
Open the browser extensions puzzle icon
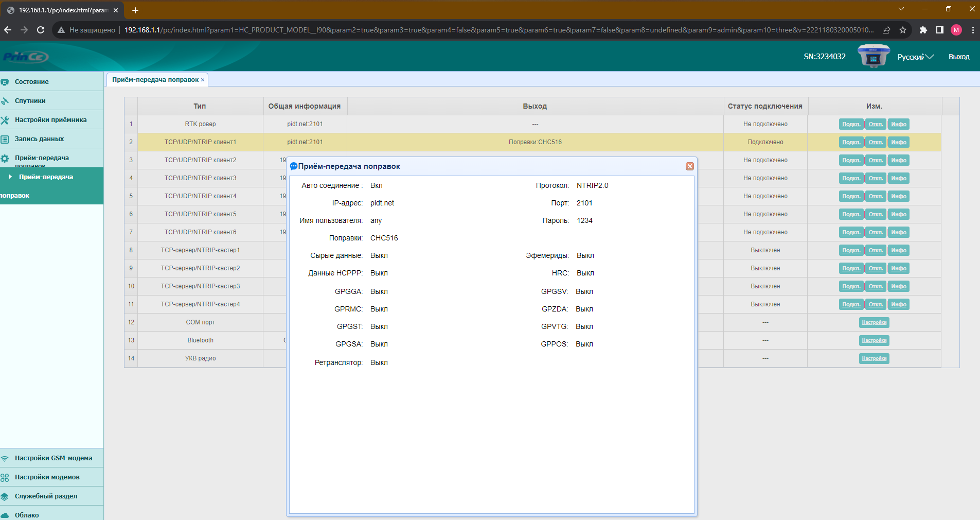point(923,30)
